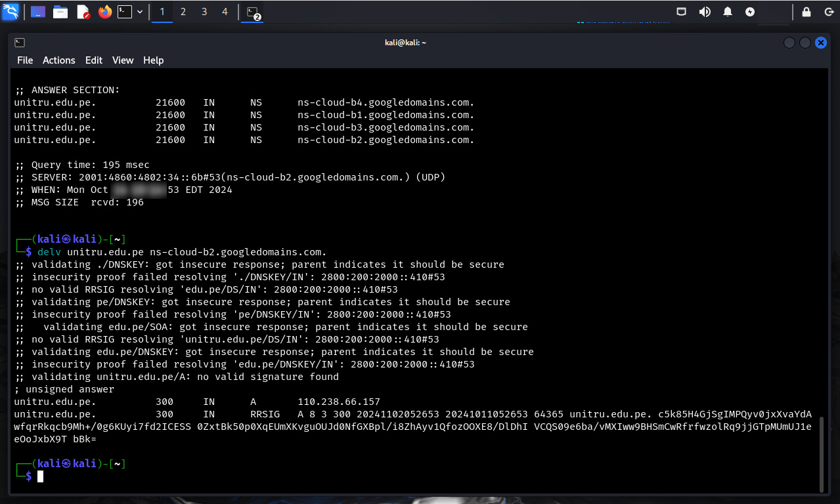Open the wired network connection icon
Screen dimensions: 840x504
[682, 12]
